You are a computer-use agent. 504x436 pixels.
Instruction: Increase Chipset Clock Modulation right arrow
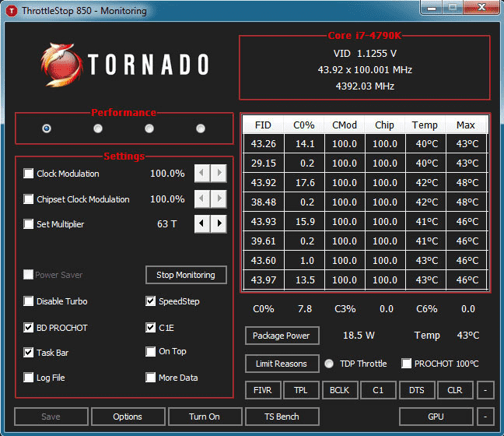[x=219, y=199]
